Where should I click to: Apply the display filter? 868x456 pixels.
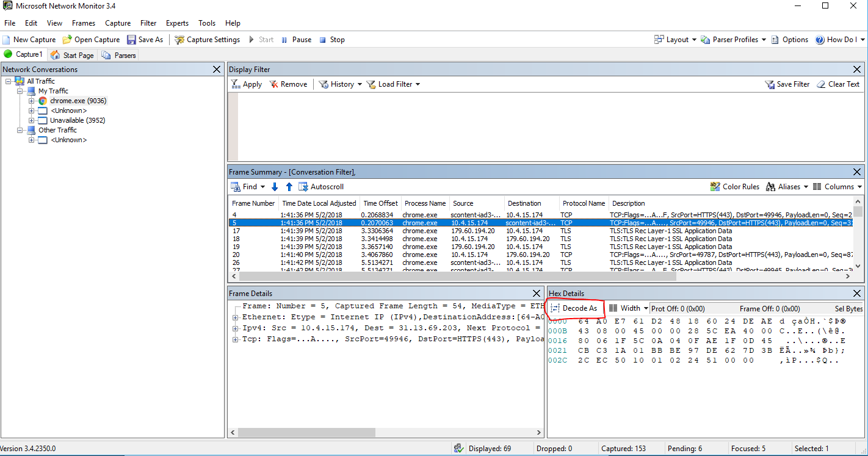(246, 84)
